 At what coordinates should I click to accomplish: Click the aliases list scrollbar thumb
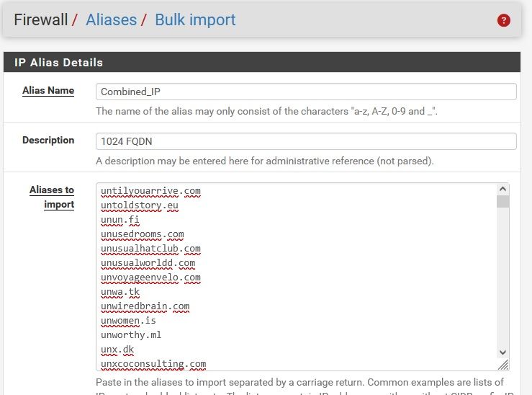[503, 201]
